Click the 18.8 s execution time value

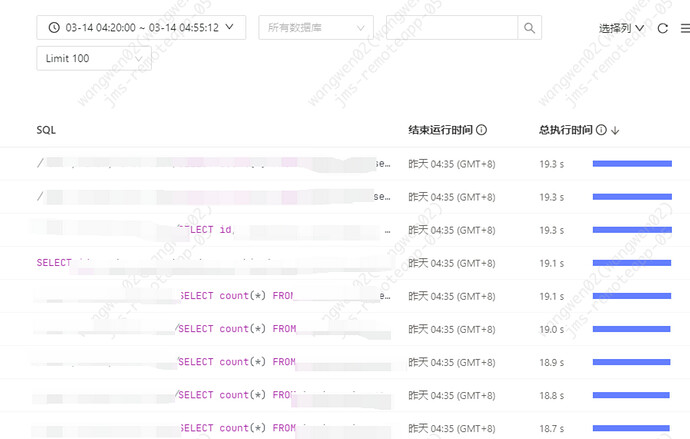click(x=552, y=395)
